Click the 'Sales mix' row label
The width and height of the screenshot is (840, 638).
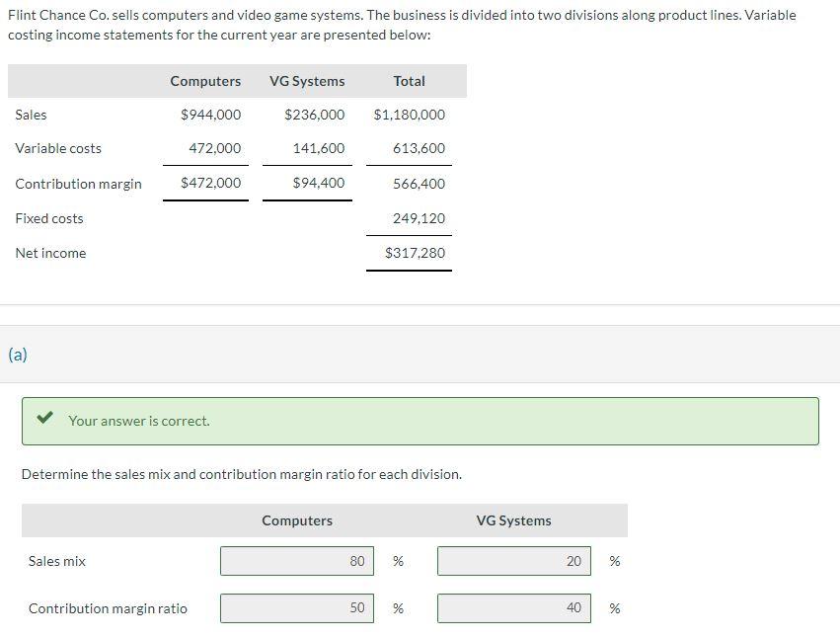[x=57, y=561]
